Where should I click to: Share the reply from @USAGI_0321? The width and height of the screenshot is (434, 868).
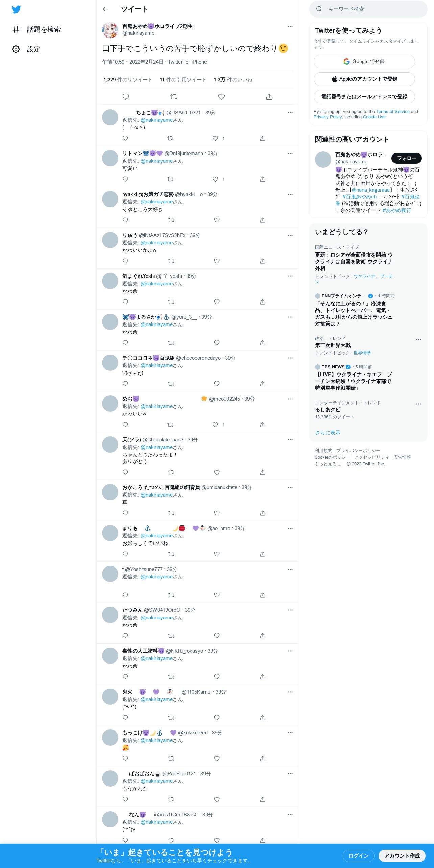[x=263, y=138]
